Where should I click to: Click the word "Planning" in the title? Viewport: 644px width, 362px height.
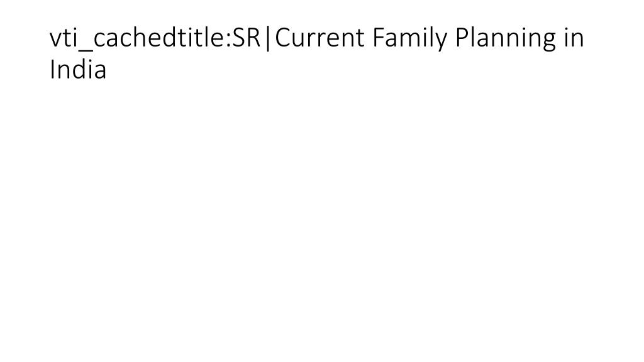click(505, 40)
